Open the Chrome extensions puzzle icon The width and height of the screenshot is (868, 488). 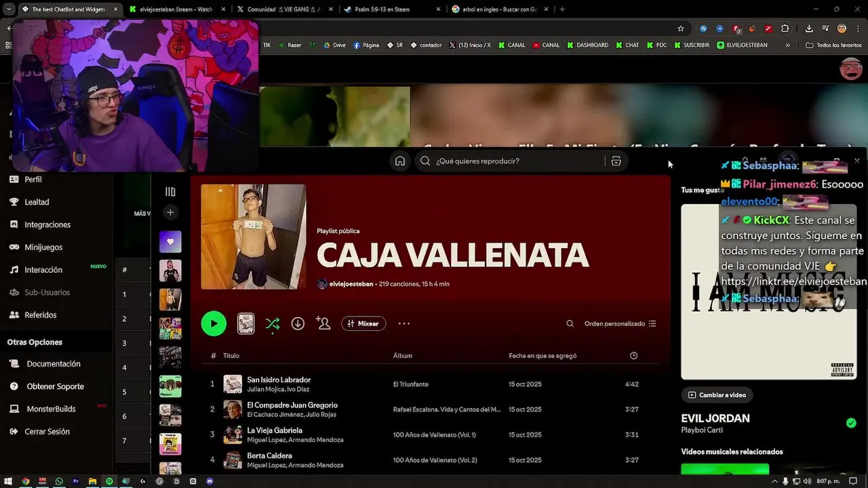785,28
